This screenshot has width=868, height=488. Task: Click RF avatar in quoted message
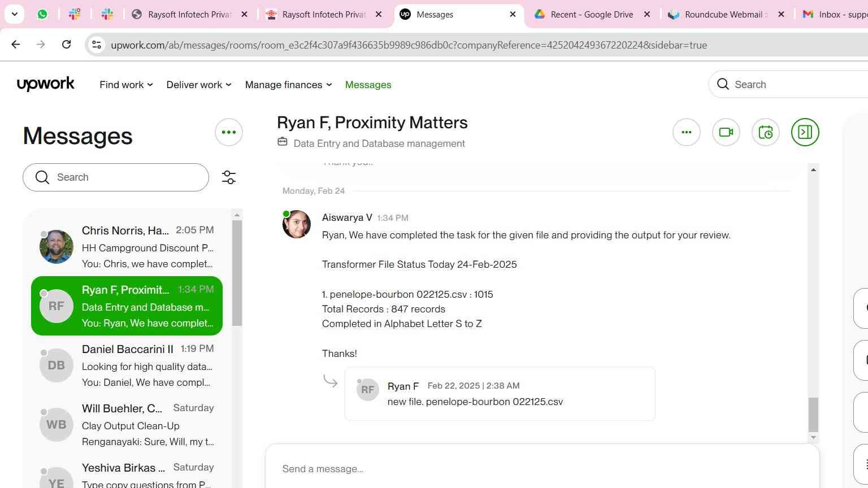(x=368, y=390)
